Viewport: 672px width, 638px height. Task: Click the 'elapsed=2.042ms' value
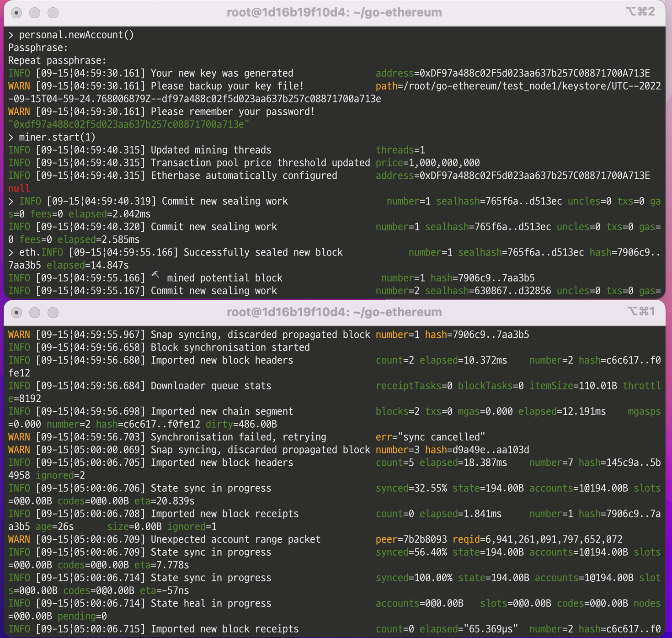(110, 214)
